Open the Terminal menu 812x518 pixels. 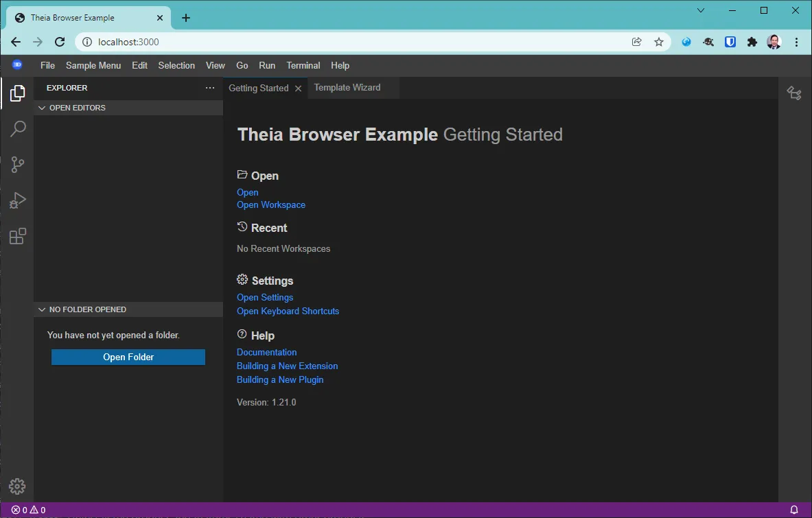[303, 65]
